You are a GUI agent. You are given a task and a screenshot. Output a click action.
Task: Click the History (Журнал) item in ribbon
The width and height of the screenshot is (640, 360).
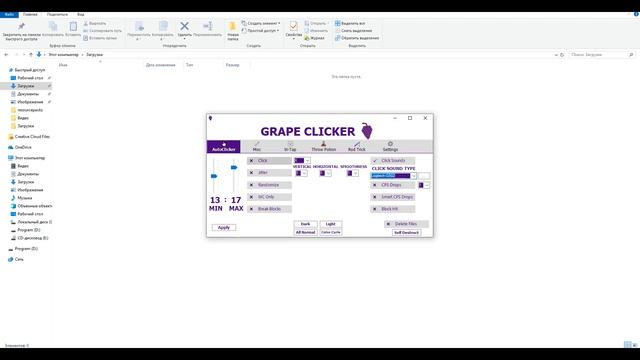pos(314,38)
